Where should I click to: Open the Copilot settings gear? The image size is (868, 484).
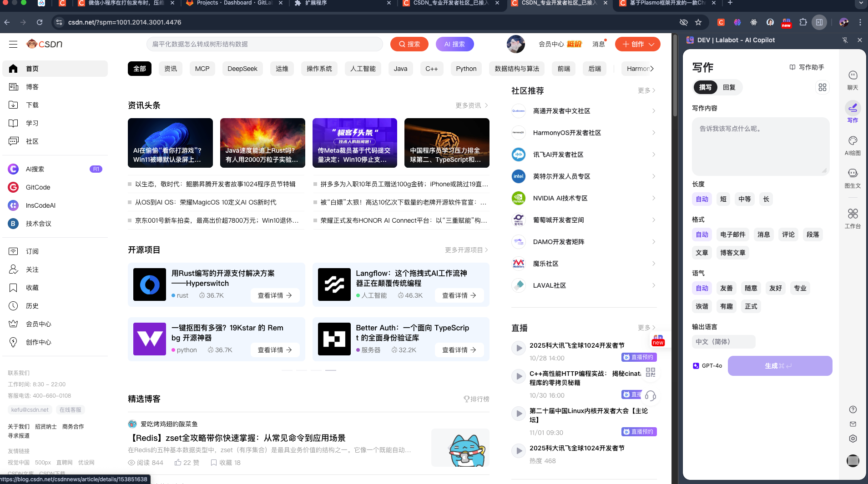853,438
